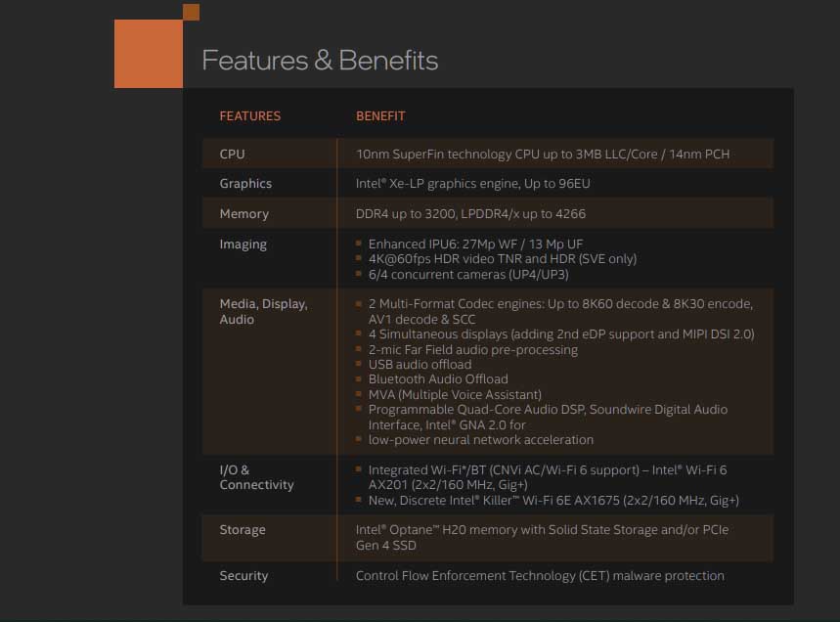Image resolution: width=840 pixels, height=622 pixels.
Task: Click the BENEFIT column header
Action: [x=380, y=115]
